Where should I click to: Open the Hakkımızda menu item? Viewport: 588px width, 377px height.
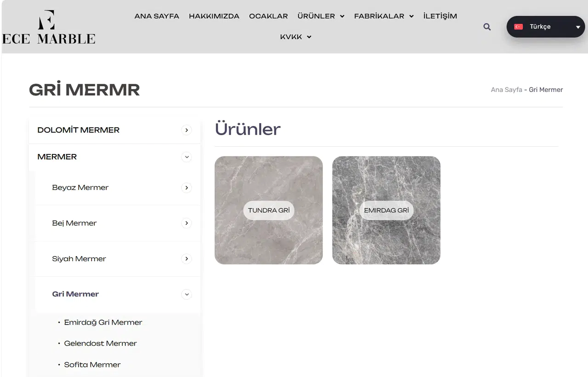[214, 16]
